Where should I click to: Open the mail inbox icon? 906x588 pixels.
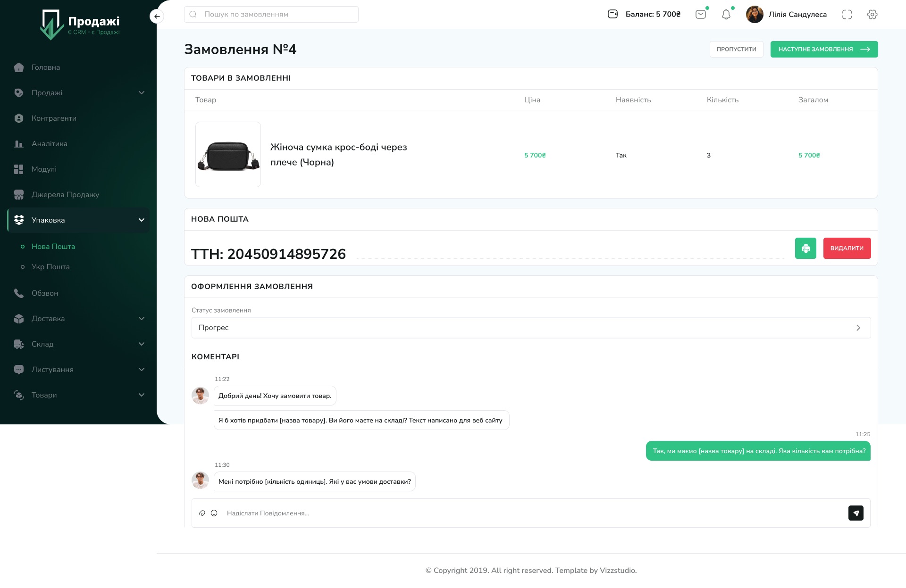pyautogui.click(x=701, y=14)
